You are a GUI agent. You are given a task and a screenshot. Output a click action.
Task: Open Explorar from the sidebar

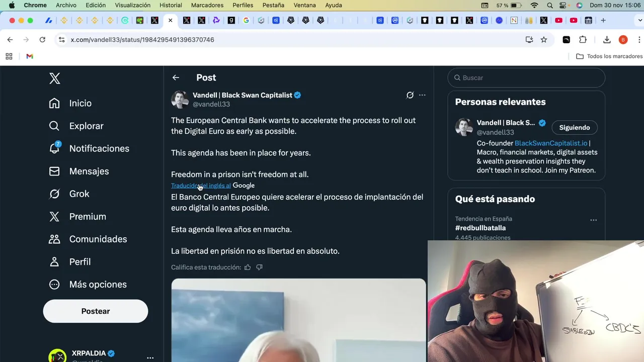(76, 126)
